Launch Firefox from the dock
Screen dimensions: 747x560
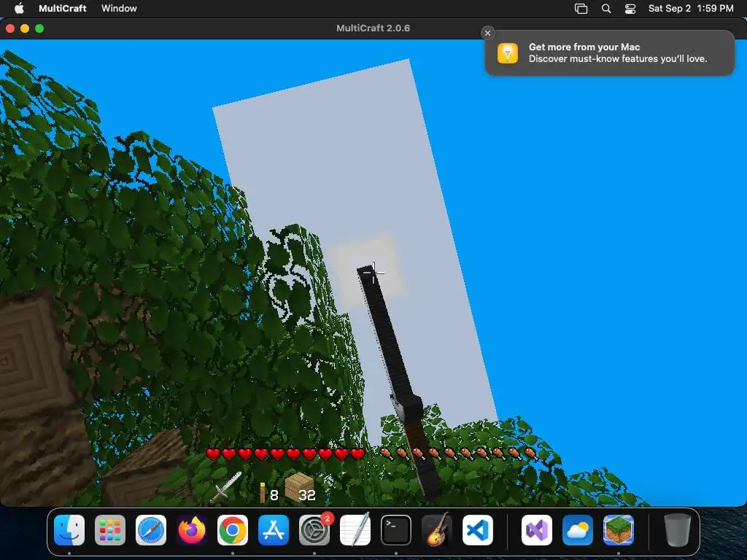pos(192,530)
